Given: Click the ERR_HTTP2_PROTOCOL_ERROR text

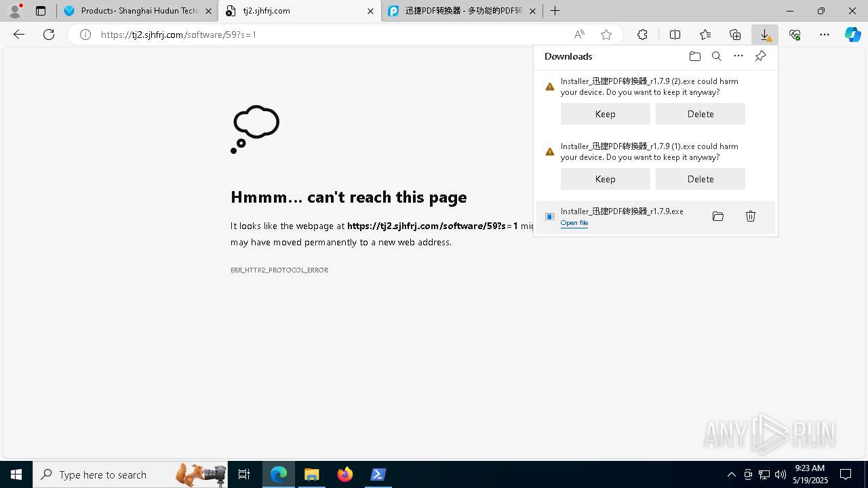Looking at the screenshot, I should coord(279,270).
